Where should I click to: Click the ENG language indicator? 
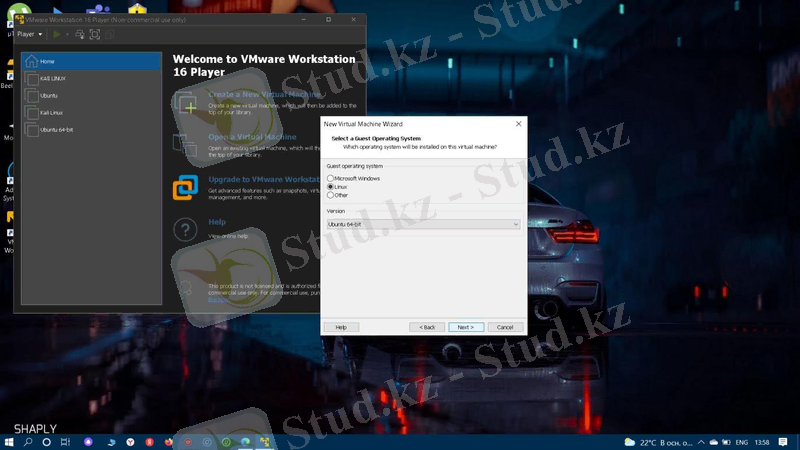(x=742, y=442)
